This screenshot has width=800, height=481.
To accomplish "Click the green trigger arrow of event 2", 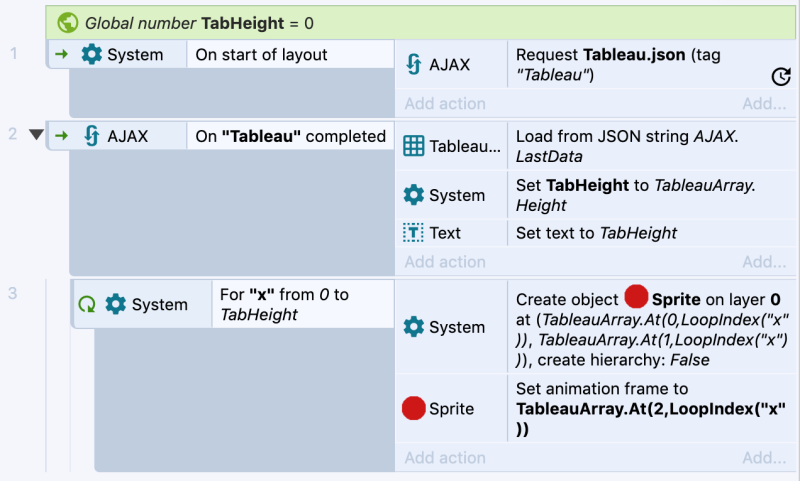I will [x=62, y=136].
